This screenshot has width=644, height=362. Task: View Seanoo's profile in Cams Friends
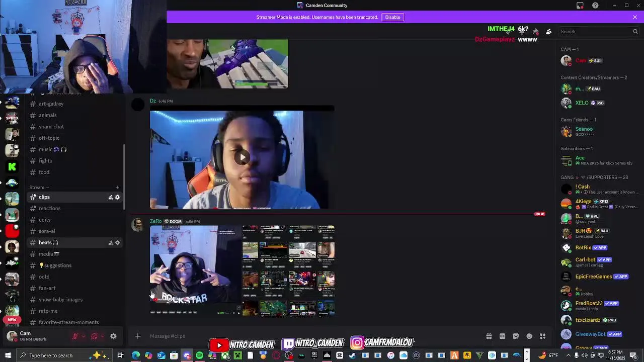tap(599, 131)
